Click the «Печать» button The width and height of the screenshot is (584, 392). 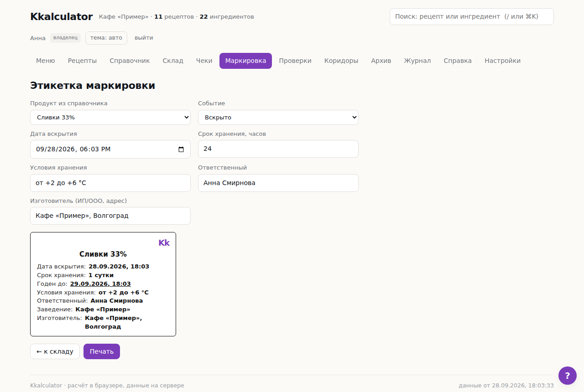tap(102, 351)
